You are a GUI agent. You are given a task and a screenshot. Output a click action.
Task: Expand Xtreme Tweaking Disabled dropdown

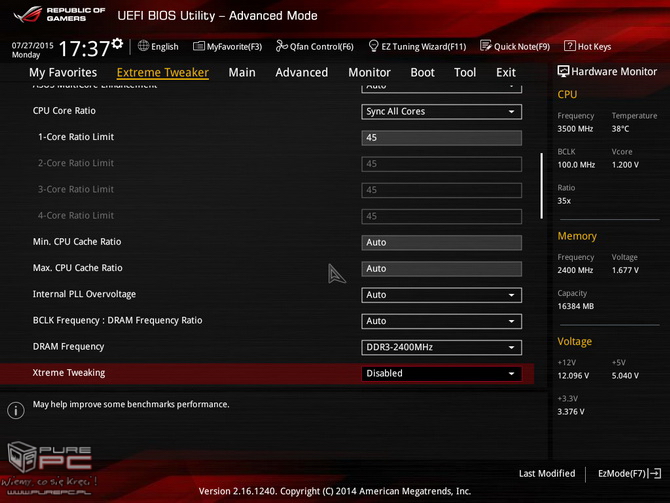(x=441, y=374)
